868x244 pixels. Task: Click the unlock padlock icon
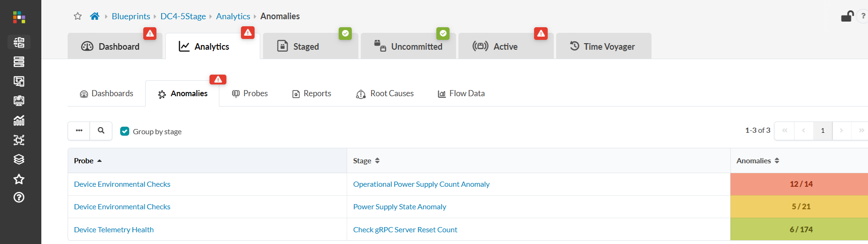click(847, 16)
